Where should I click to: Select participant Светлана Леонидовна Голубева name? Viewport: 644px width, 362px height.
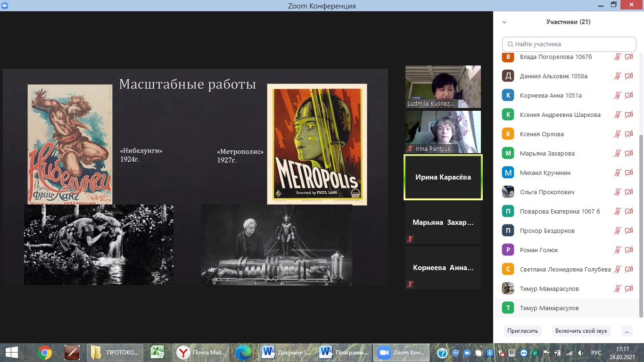pos(565,269)
